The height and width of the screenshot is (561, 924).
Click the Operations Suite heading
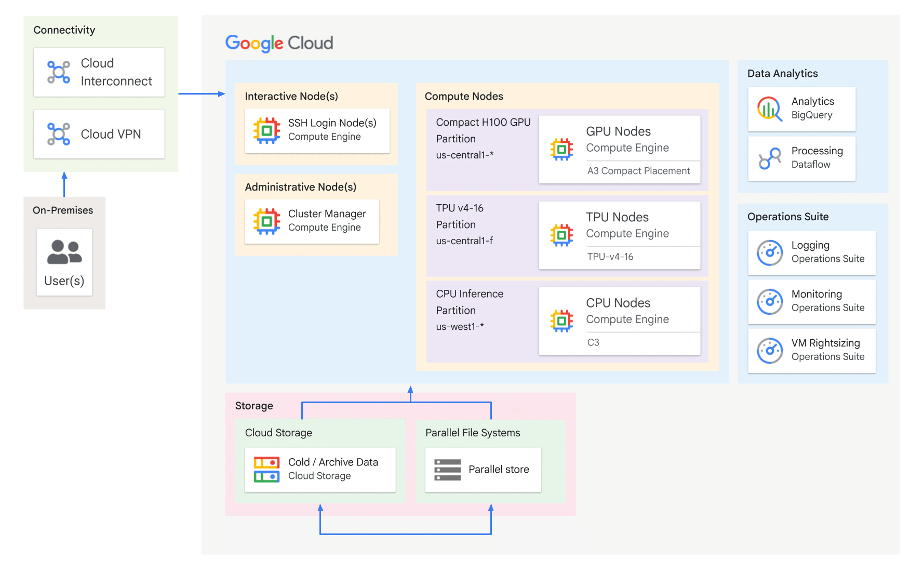pyautogui.click(x=788, y=217)
